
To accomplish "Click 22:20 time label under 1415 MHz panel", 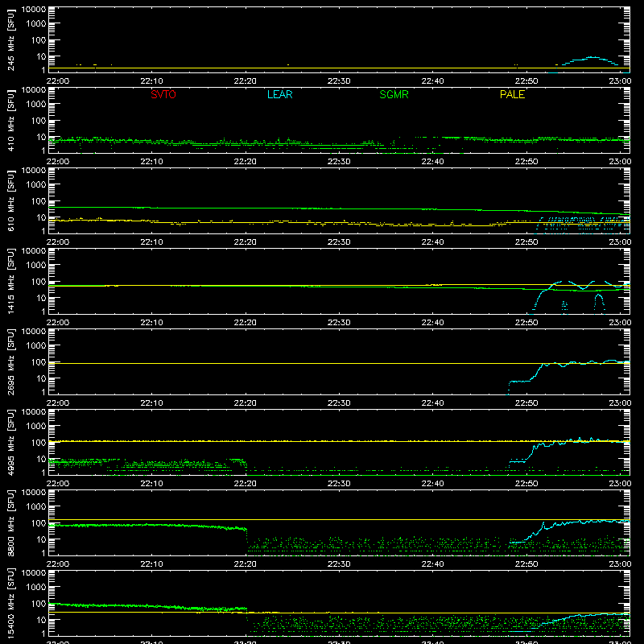I will click(246, 323).
